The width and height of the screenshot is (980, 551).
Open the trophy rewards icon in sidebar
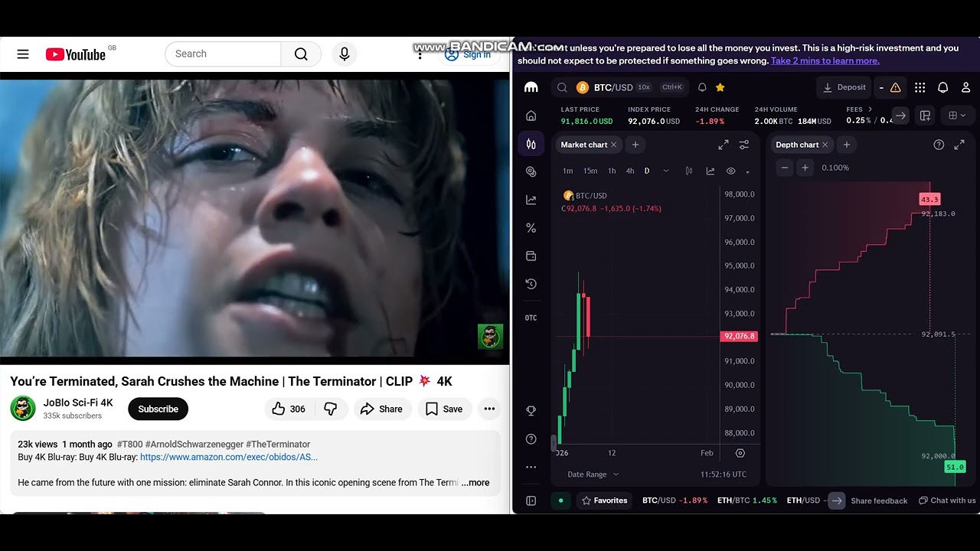pos(531,411)
